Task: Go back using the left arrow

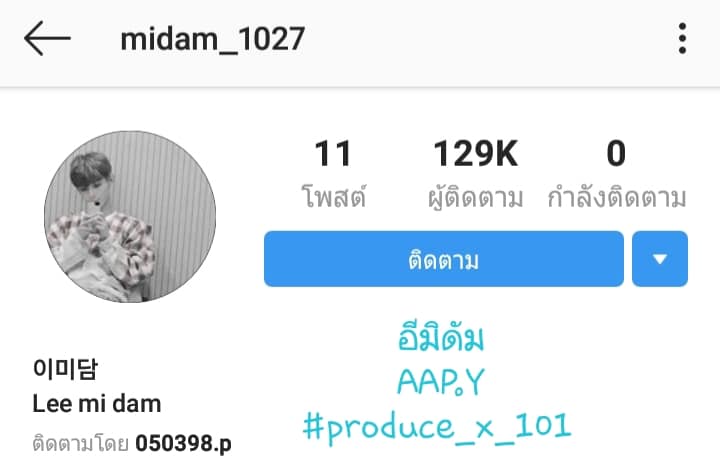Action: pyautogui.click(x=47, y=39)
